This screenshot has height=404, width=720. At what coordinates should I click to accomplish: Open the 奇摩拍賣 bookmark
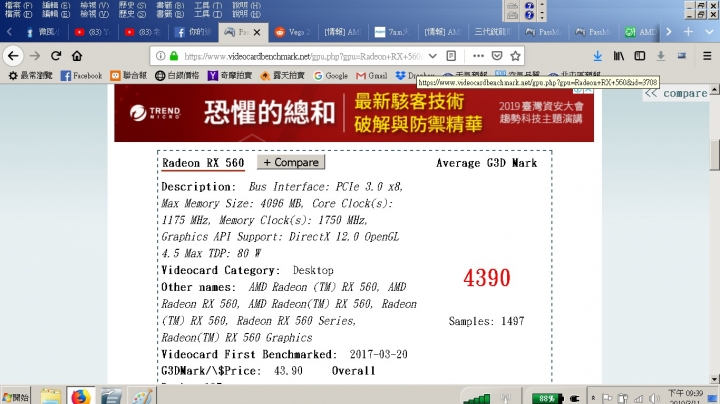[230, 76]
